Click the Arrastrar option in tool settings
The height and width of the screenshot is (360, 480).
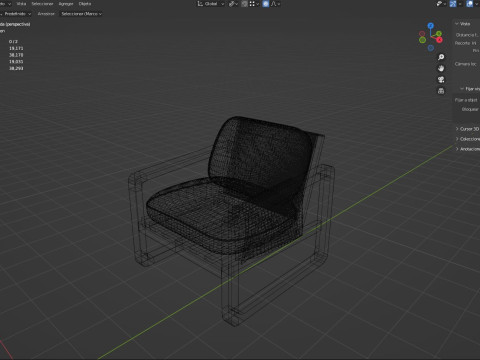pyautogui.click(x=46, y=14)
